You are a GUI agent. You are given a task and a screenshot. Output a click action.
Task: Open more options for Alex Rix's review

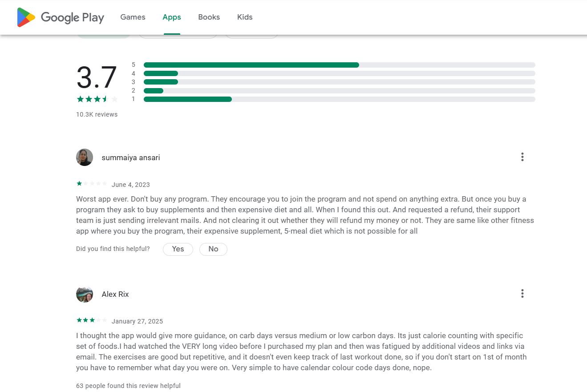522,294
